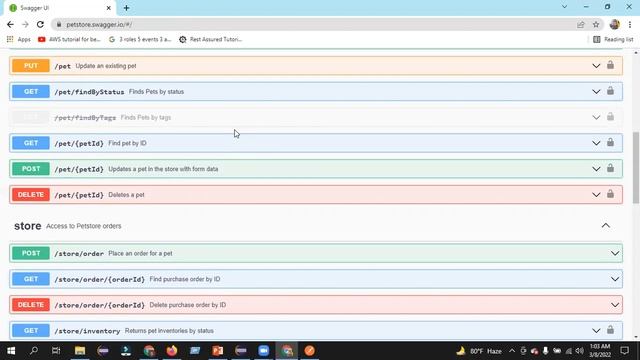The image size is (640, 360).
Task: Click the DELETE badge for Deletes a pet
Action: (31, 195)
